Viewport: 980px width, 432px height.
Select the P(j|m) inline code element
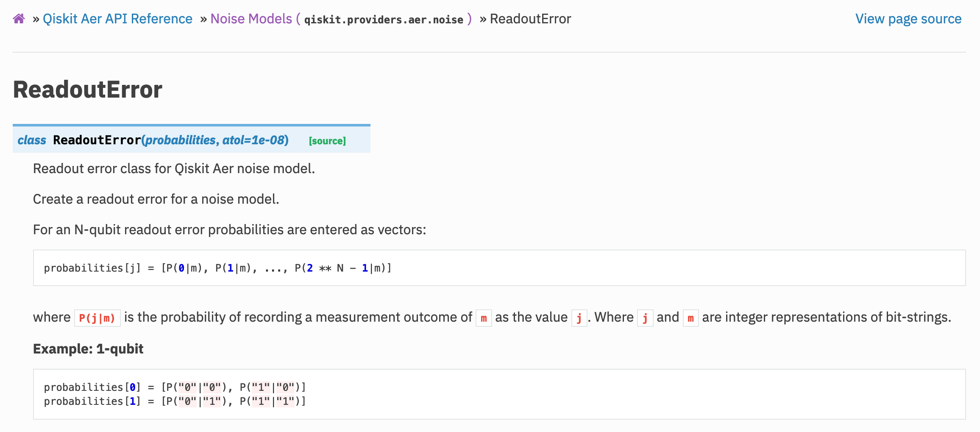[97, 317]
